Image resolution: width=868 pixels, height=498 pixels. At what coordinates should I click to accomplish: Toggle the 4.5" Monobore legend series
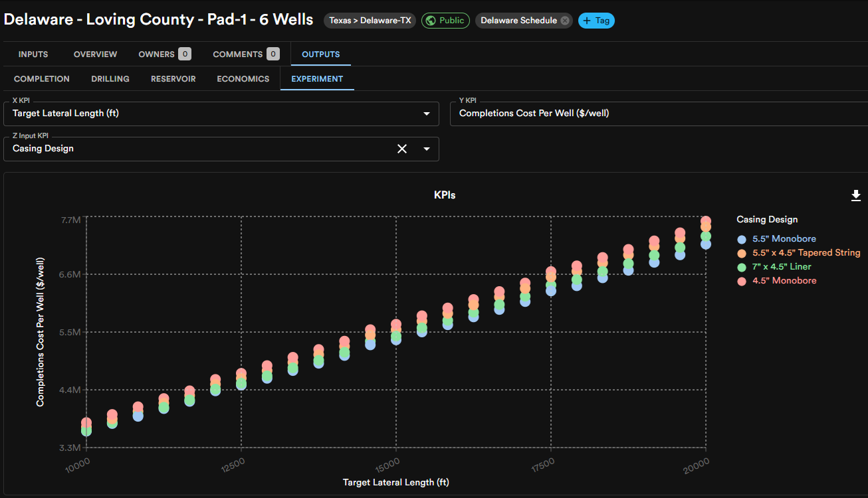776,281
